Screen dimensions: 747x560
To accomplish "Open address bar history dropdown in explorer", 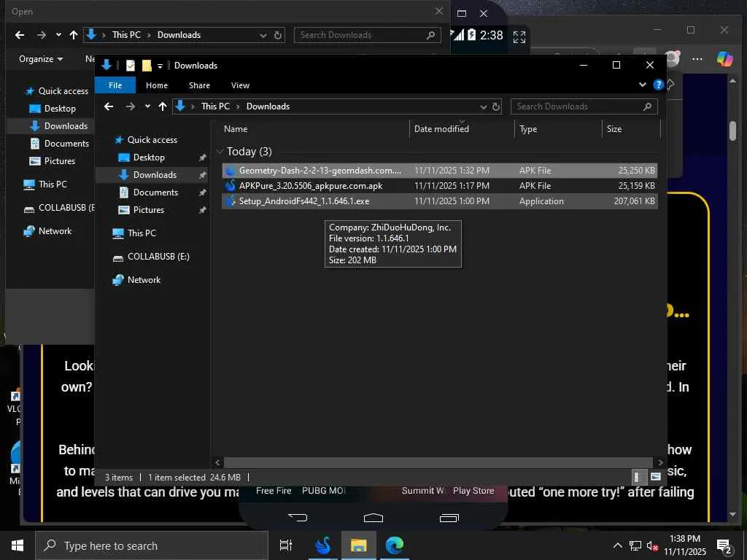I will (483, 106).
